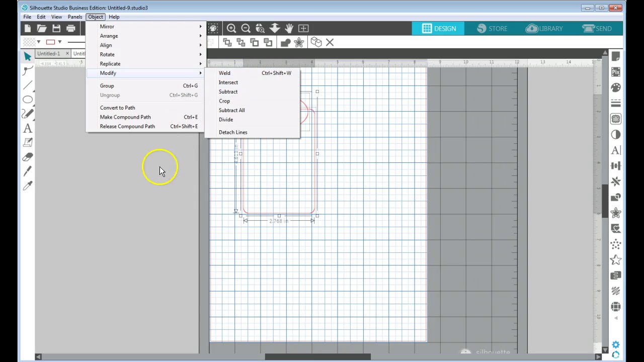Viewport: 644px width, 362px height.
Task: Activate the zoom selection tool
Action: [260, 29]
